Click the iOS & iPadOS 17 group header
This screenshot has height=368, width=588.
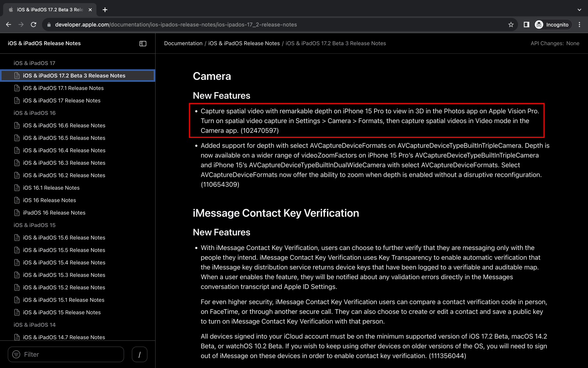point(34,63)
